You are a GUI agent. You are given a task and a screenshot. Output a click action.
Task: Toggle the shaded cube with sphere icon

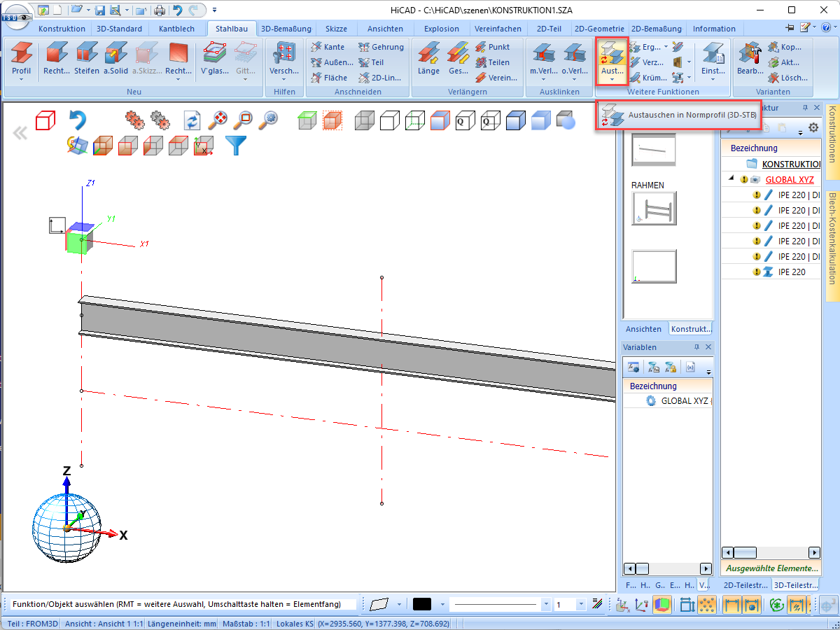(566, 120)
